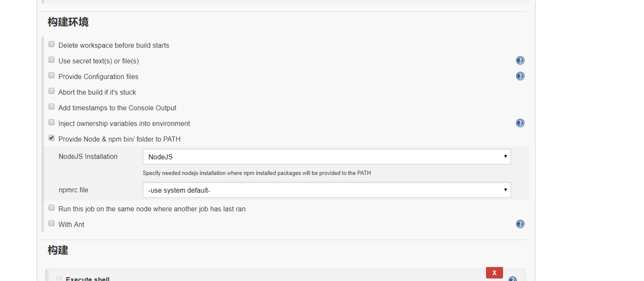This screenshot has height=281, width=644.
Task: Open help icon for Execute shell step
Action: pyautogui.click(x=512, y=279)
